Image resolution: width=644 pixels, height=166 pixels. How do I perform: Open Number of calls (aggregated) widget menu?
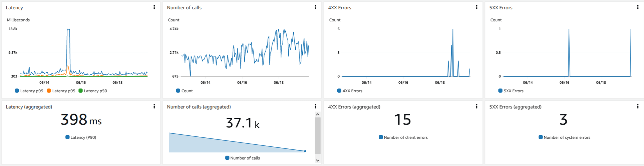pos(315,106)
